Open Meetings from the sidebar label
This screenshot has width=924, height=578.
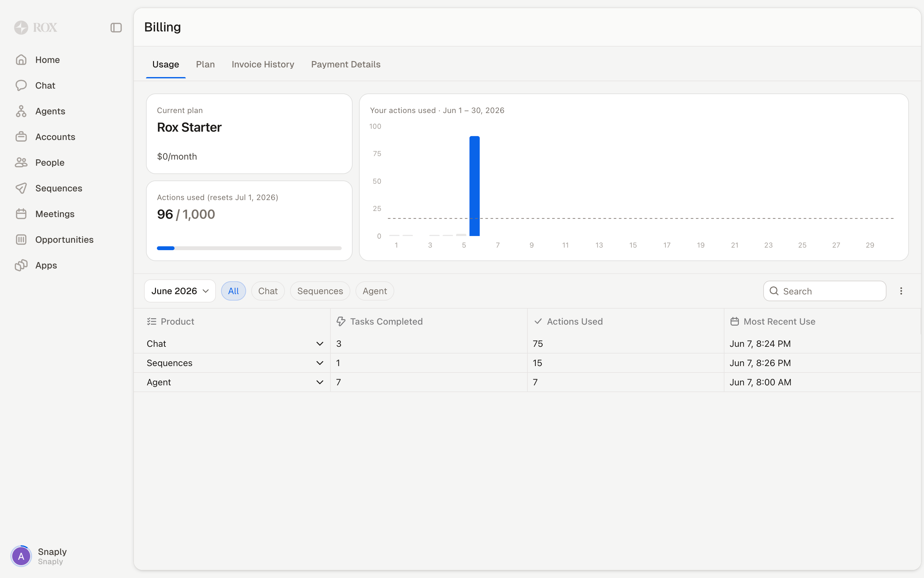[55, 214]
